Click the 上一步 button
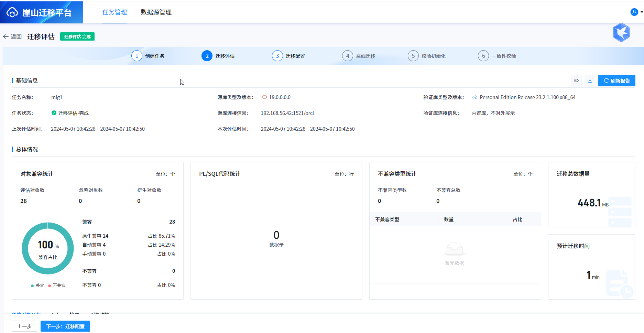 [x=24, y=326]
